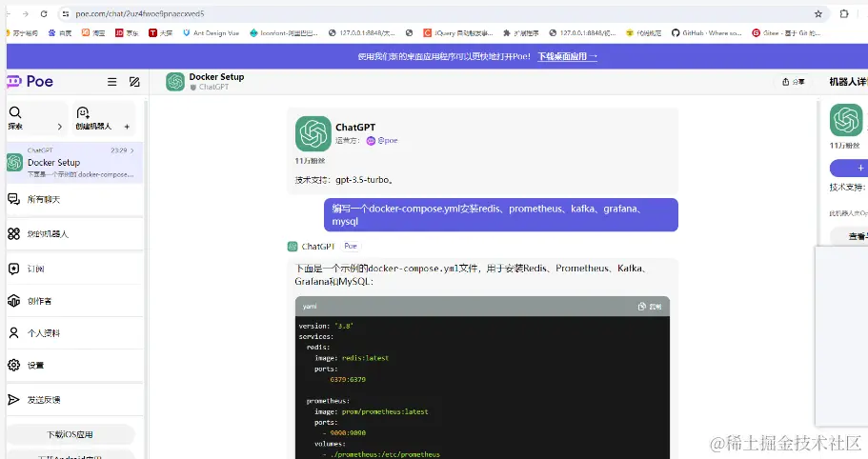This screenshot has width=868, height=459.
Task: Click the Docker Setup chat title
Action: pos(216,77)
